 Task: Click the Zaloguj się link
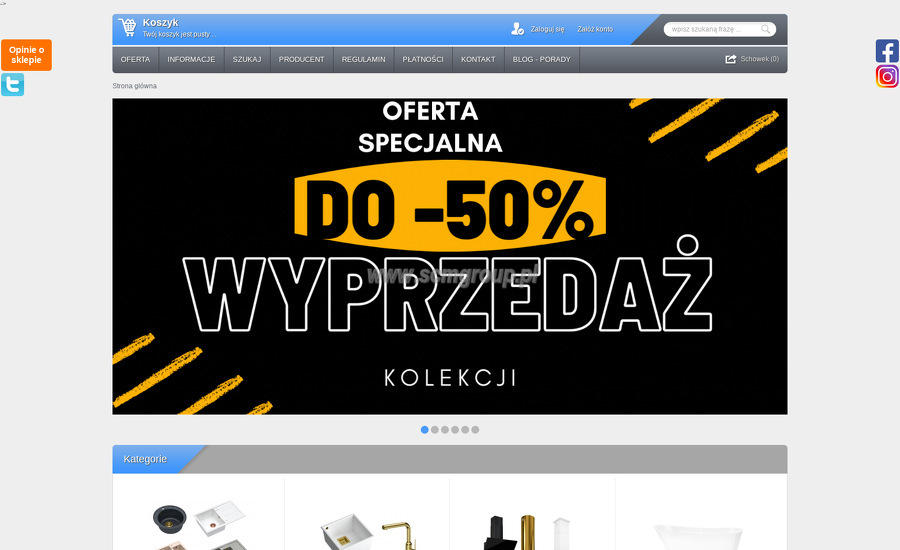click(547, 29)
